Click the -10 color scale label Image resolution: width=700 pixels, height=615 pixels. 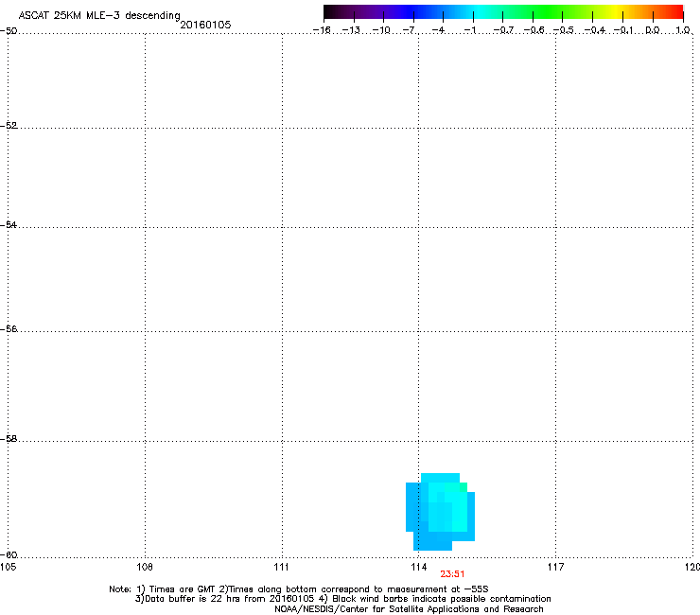pyautogui.click(x=381, y=30)
